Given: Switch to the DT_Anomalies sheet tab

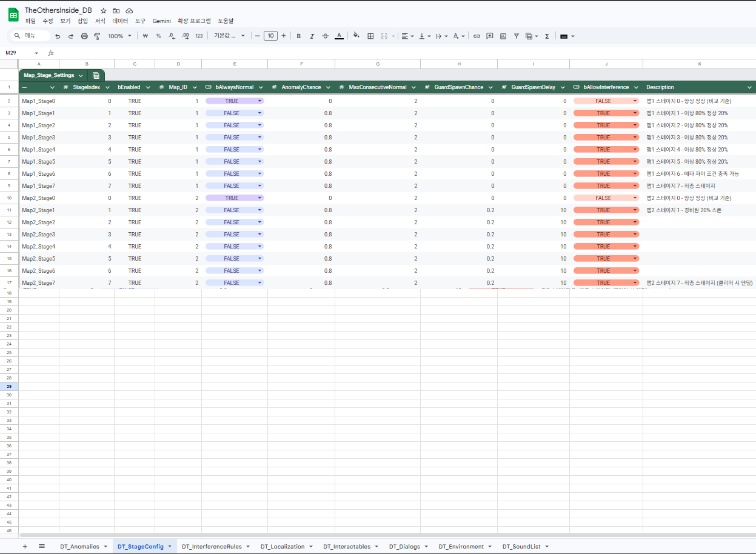Looking at the screenshot, I should click(84, 546).
